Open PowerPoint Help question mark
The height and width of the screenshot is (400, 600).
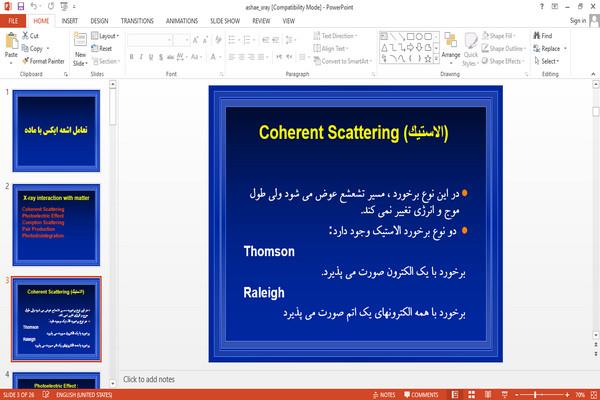coord(541,7)
